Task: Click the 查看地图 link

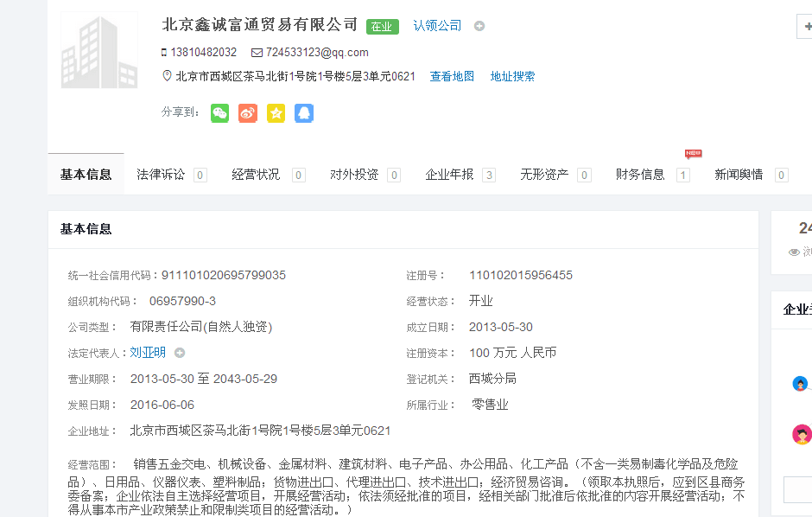Action: [x=452, y=76]
